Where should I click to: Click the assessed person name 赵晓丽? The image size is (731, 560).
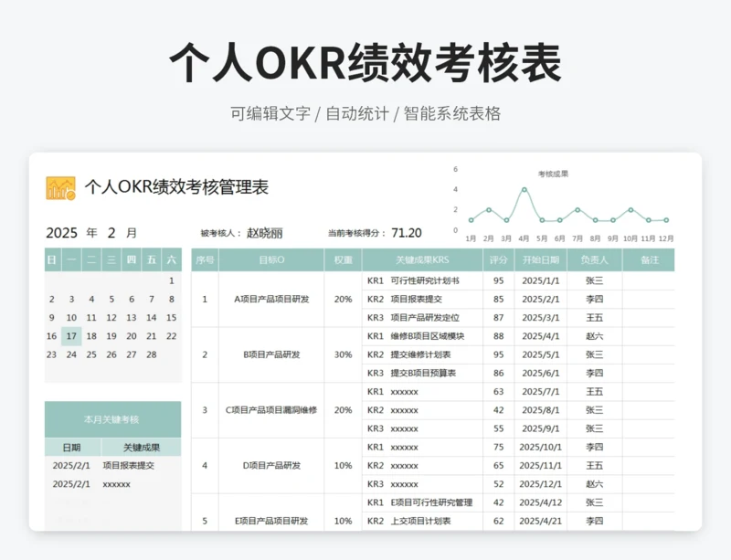(x=264, y=233)
